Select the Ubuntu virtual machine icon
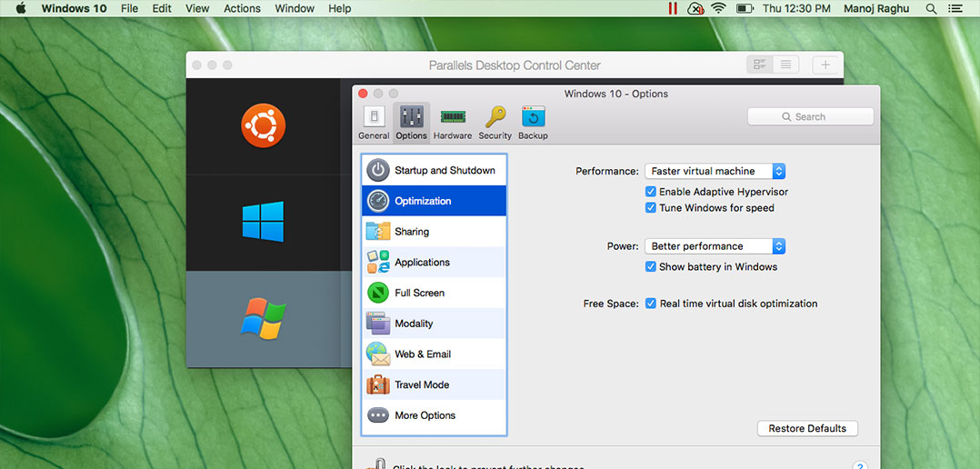Screen dimensions: 980x469 click(263, 125)
